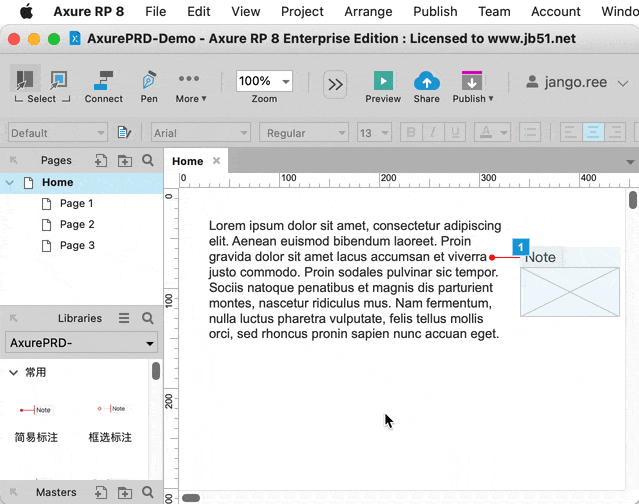Pop out the Pages panel
Viewport: 639px width, 504px height.
coord(13,160)
